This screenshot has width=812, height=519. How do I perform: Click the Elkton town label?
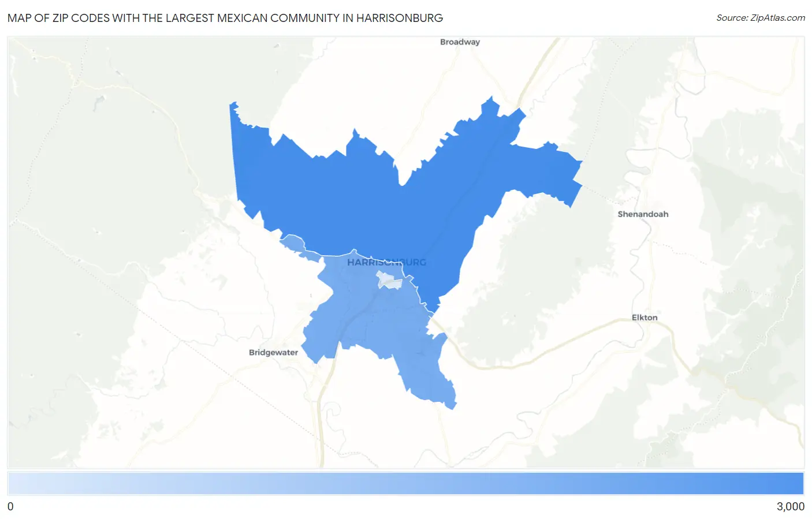point(645,318)
